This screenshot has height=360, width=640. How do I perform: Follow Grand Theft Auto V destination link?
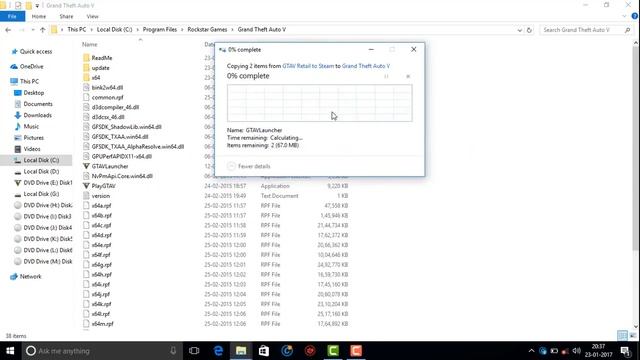coord(366,66)
